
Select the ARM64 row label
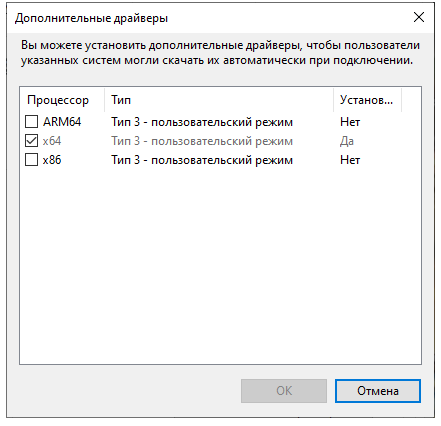click(62, 122)
